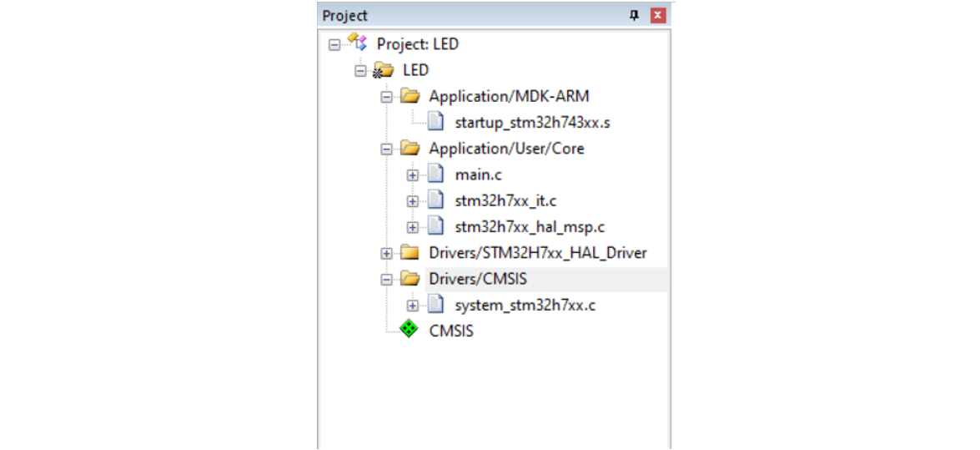Screen dimensions: 980x450
Task: Collapse the LED target node
Action: 360,71
